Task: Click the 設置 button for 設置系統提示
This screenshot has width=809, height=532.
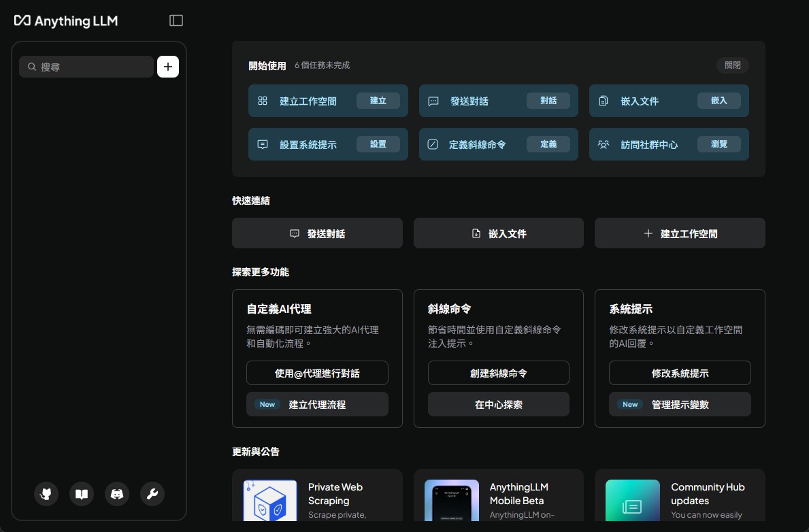Action: coord(378,144)
